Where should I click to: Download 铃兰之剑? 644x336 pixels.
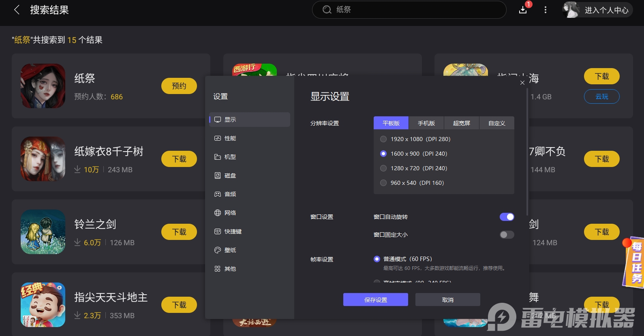click(179, 232)
